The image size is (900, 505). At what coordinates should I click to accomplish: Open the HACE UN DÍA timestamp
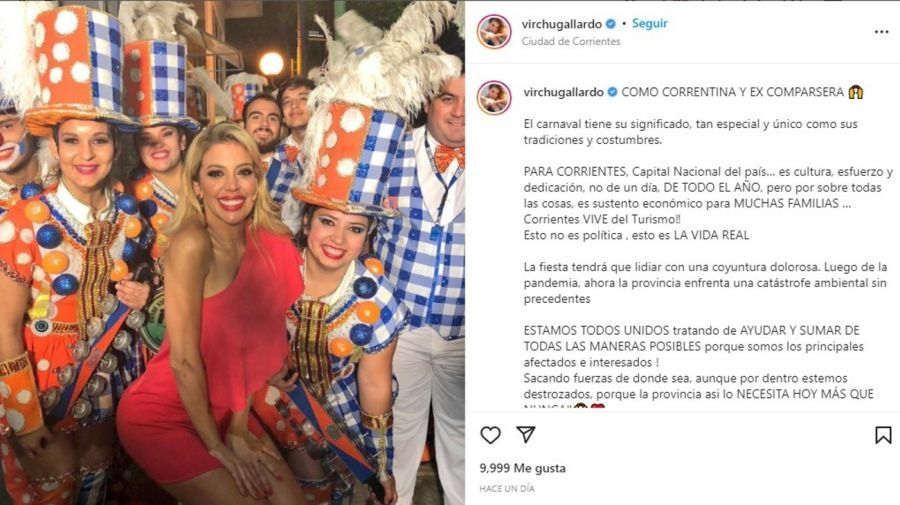point(507,488)
